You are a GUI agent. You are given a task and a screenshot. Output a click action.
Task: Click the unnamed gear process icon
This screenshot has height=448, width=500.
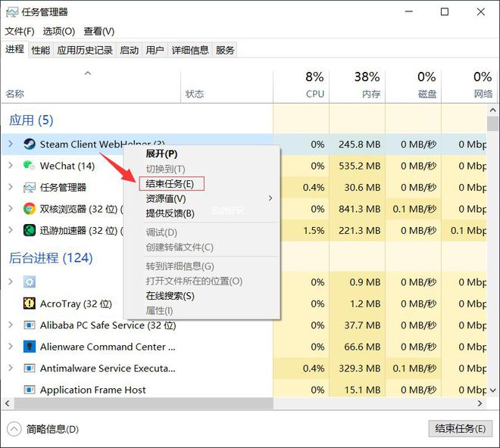click(30, 282)
